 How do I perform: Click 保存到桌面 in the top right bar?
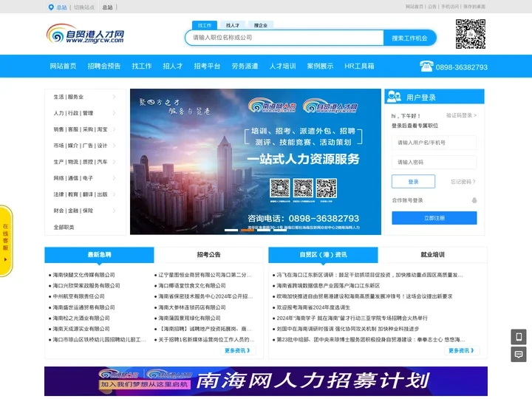474,7
